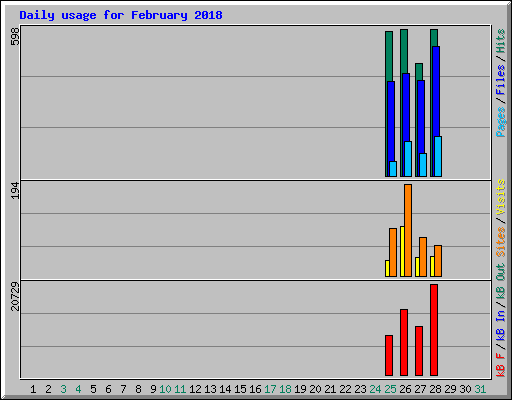Click the red kB F bar for day 26
512x400 pixels.
pyautogui.click(x=404, y=342)
